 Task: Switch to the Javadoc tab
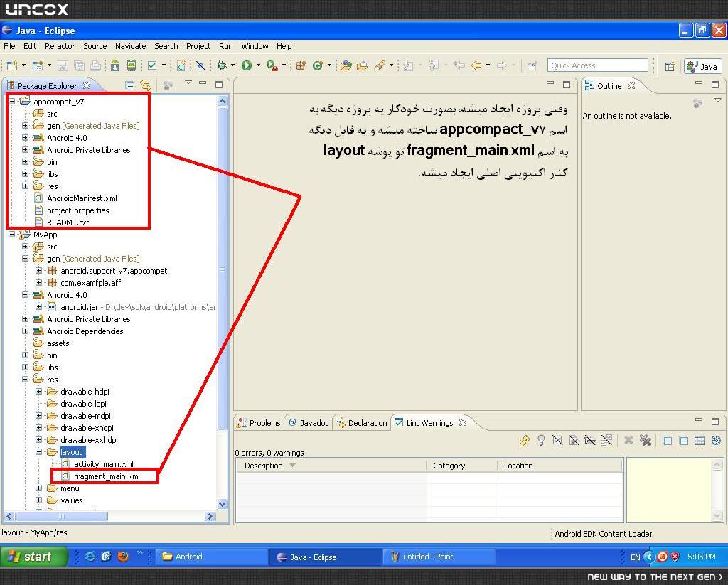309,422
